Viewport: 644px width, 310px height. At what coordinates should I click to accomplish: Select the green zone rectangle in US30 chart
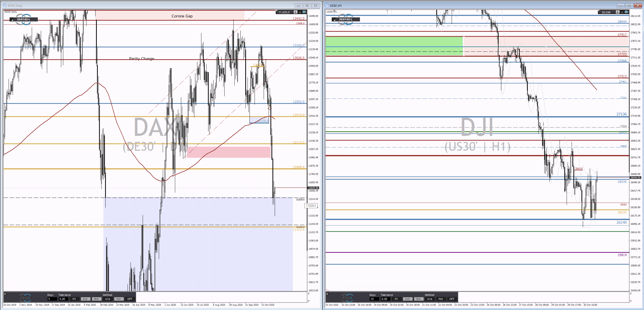[394, 46]
